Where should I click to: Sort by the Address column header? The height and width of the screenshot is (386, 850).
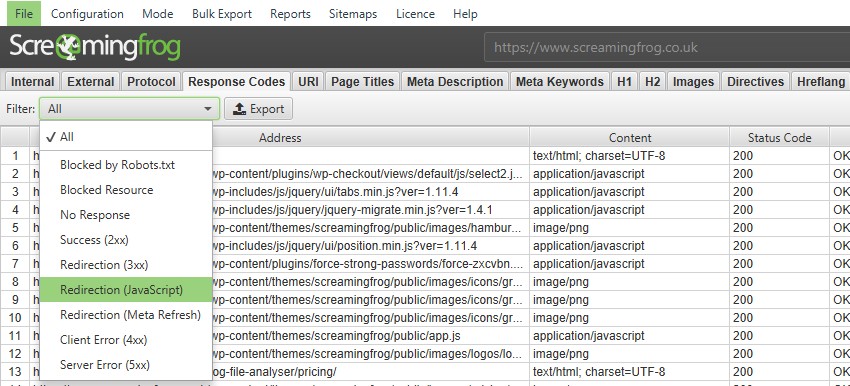(x=280, y=138)
